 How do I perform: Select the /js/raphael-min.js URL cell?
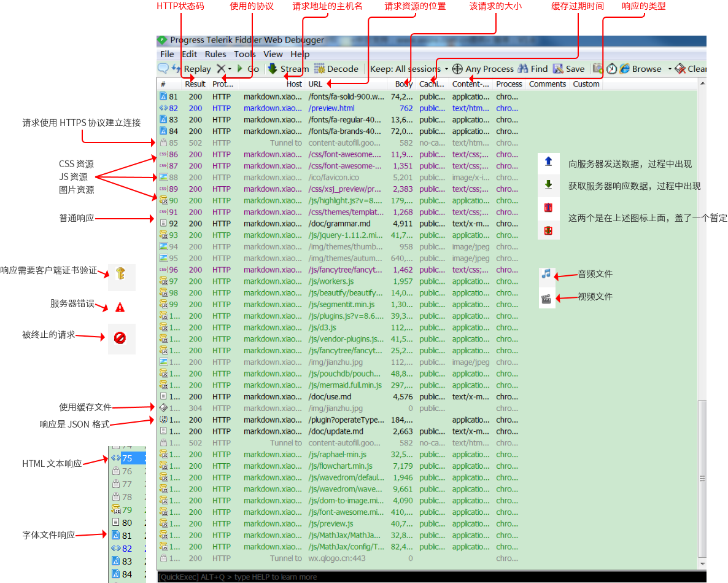[x=337, y=455]
